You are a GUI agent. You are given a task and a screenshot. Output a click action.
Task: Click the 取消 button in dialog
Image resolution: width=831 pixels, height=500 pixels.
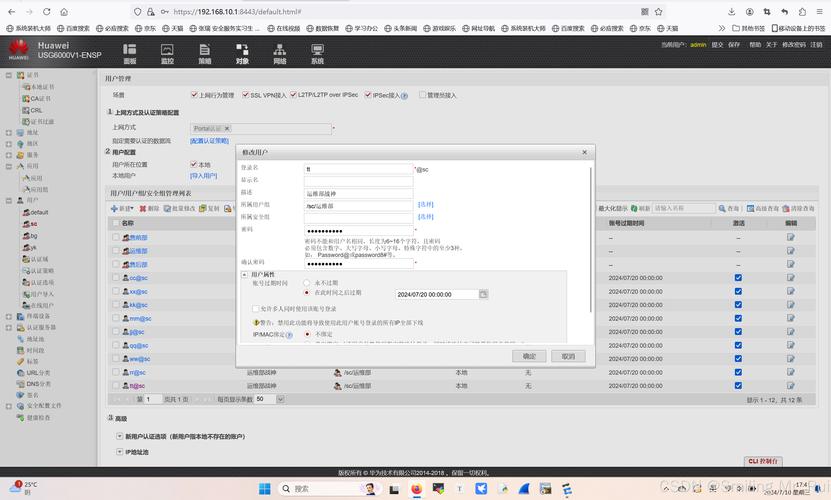pos(568,356)
